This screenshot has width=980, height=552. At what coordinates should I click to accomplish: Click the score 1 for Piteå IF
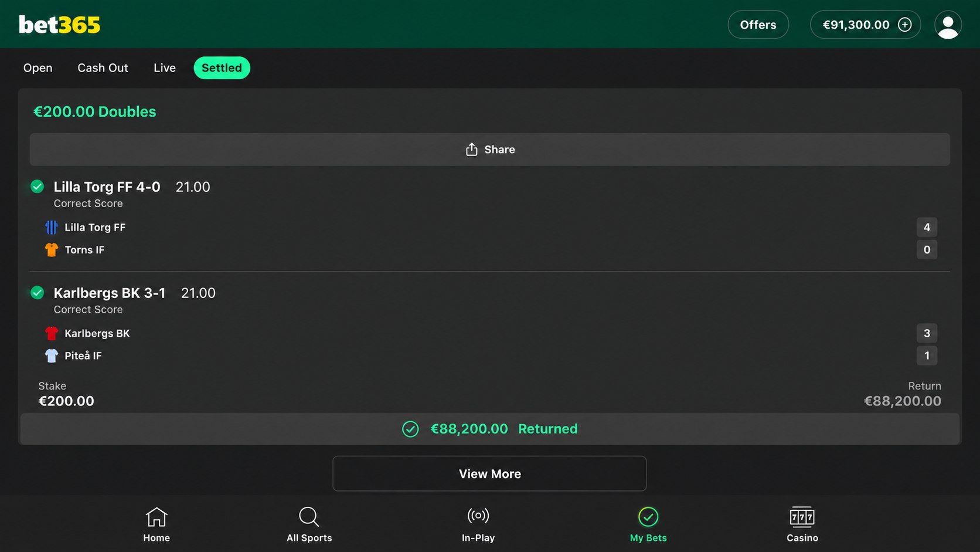coord(927,355)
